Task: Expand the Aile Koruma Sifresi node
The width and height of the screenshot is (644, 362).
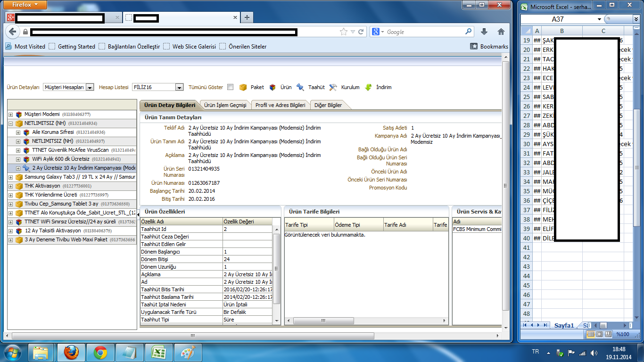Action: (18, 132)
